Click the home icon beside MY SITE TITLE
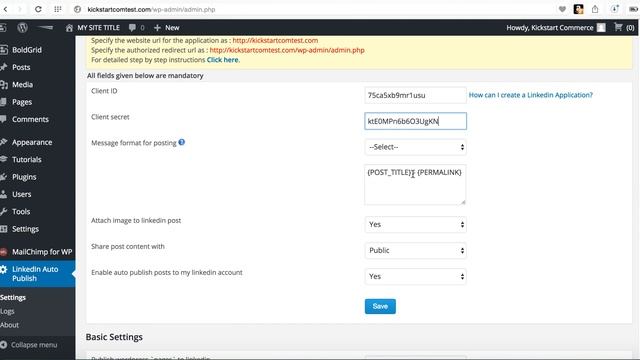Screen dimensions: 640x360 tap(69, 28)
